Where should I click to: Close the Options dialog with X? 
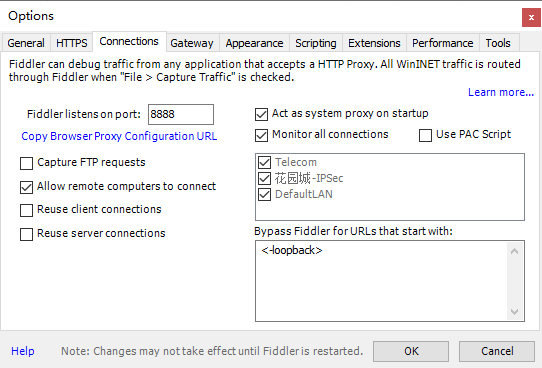(x=531, y=17)
